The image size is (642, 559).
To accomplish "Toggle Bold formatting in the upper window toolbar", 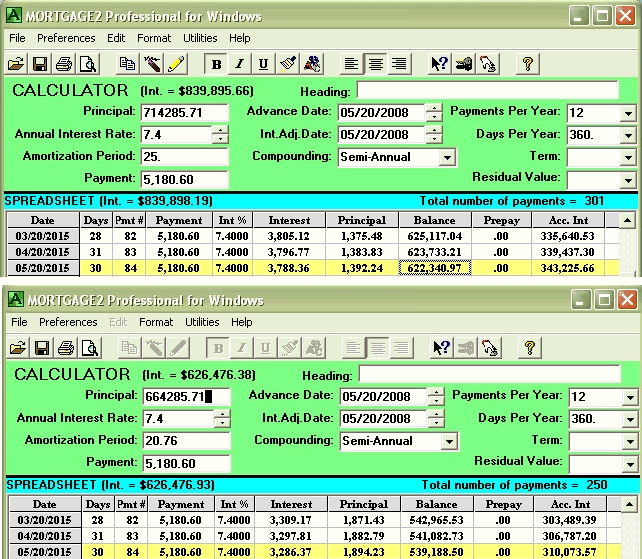I will point(216,64).
